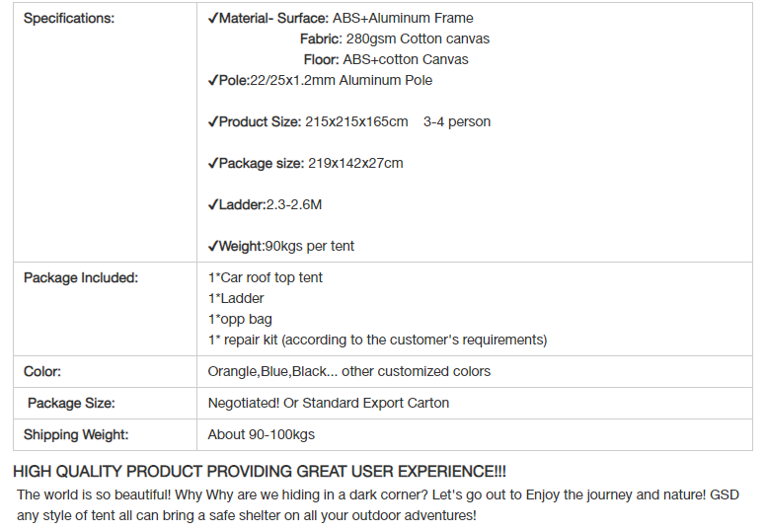766x532 pixels.
Task: Click the 3-4 person capacity text
Action: point(457,122)
